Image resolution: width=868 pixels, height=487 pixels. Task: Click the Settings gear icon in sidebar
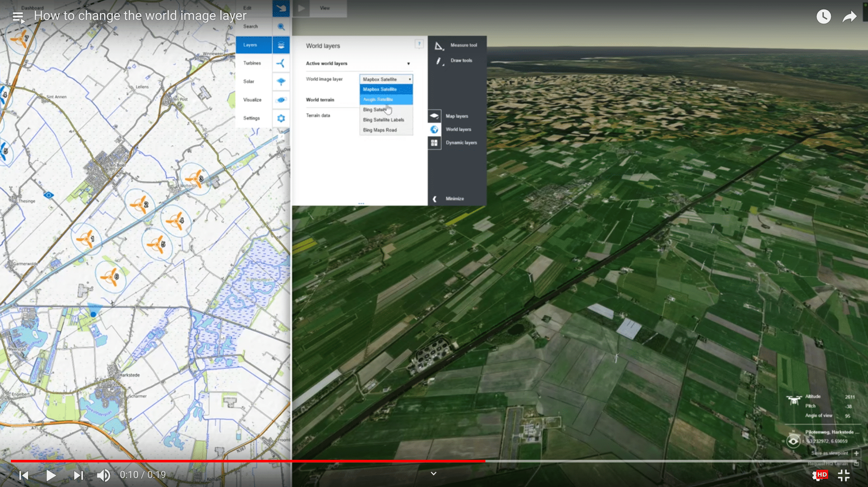(281, 118)
